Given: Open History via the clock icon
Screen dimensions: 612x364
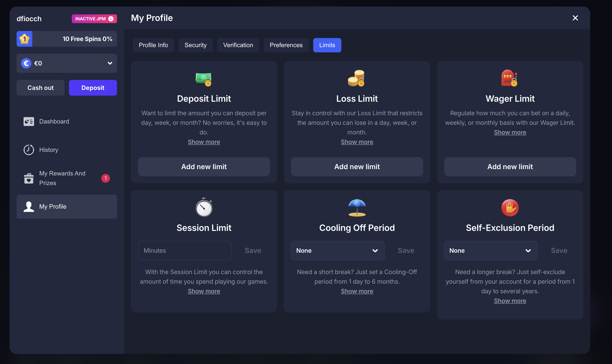Looking at the screenshot, I should coord(29,150).
